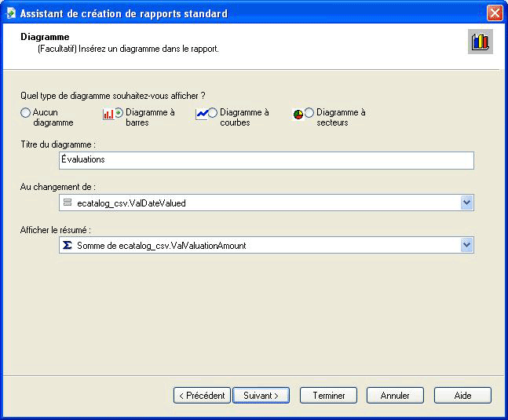The height and width of the screenshot is (420, 508).
Task: Click the sigma icon in the summary field
Action: coord(68,246)
